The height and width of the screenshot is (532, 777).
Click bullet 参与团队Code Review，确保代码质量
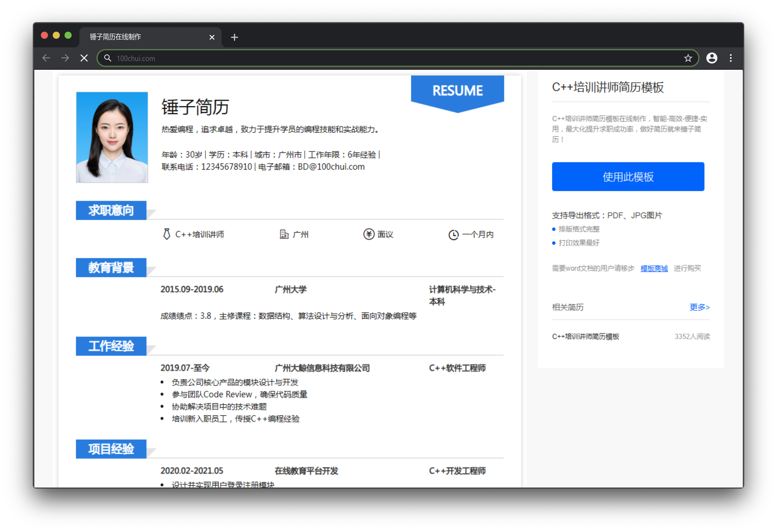coord(239,394)
